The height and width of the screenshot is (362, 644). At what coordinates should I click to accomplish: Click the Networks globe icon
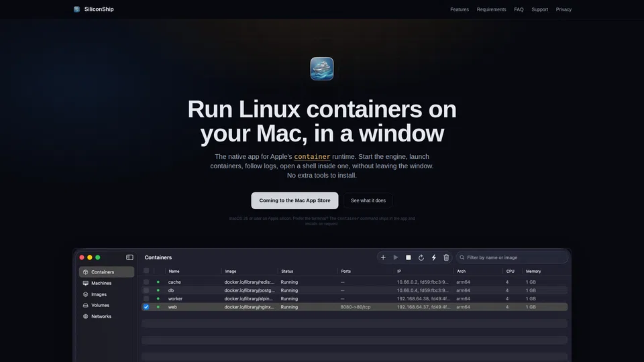[85, 316]
